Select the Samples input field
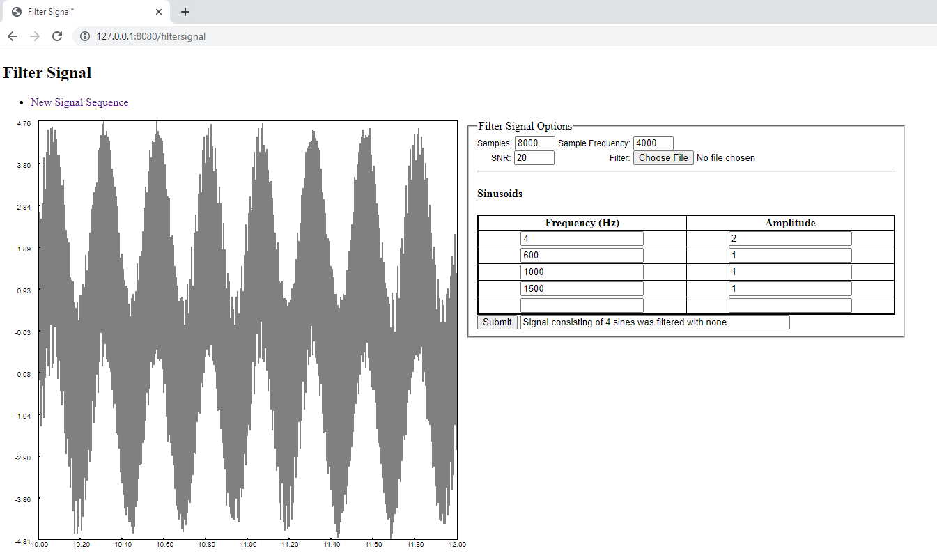This screenshot has width=937, height=560. [x=534, y=143]
